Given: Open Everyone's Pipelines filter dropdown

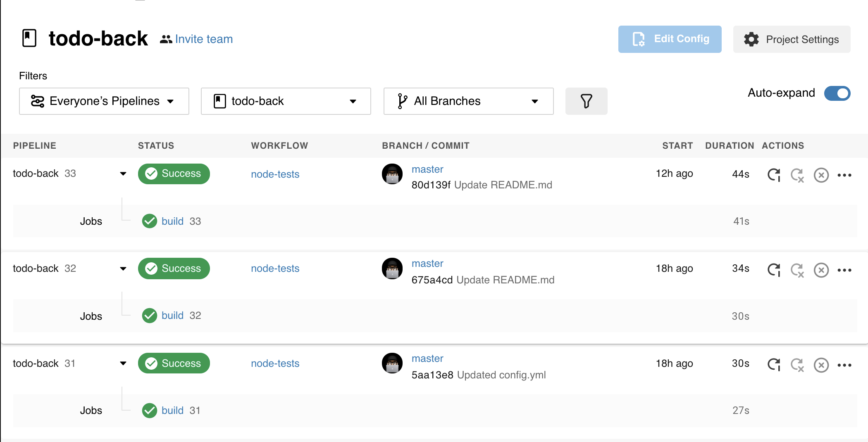Looking at the screenshot, I should click(x=104, y=101).
